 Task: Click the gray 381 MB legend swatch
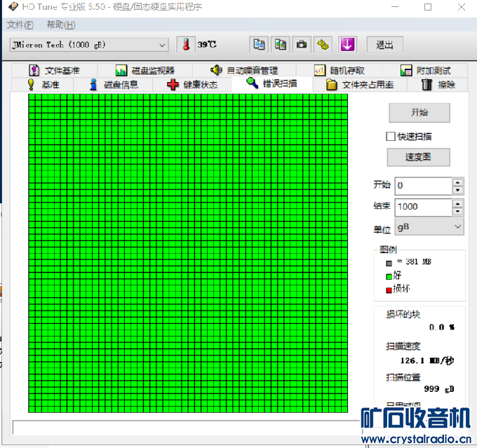pos(389,263)
